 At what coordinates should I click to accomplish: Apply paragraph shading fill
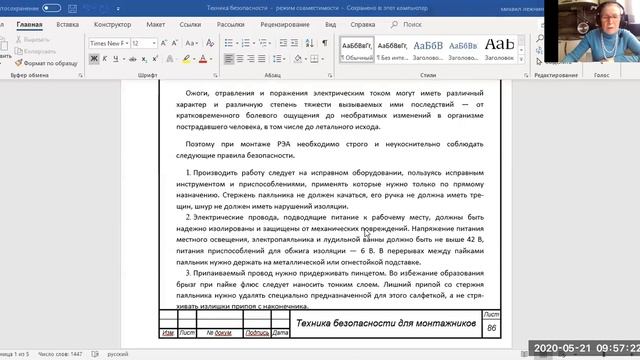pos(298,59)
